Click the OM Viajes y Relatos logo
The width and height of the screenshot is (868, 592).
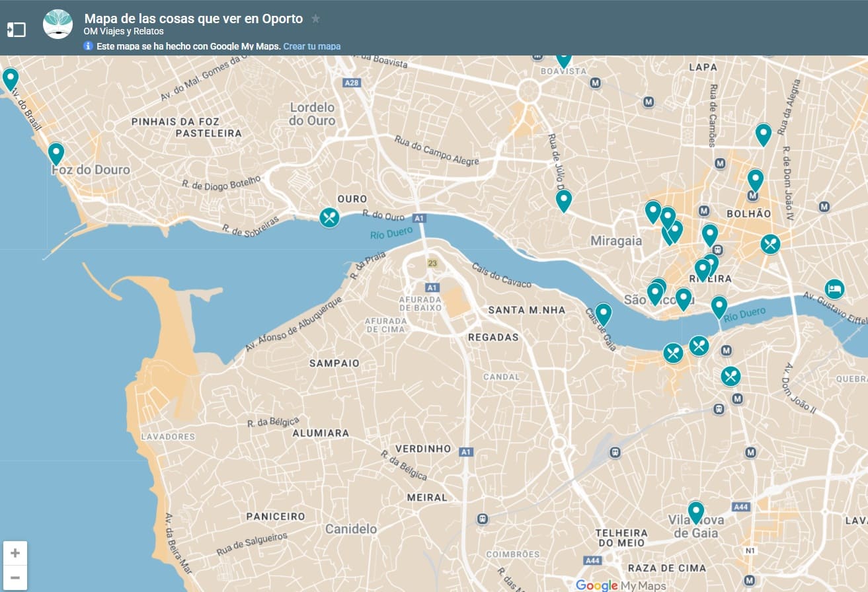(58, 24)
